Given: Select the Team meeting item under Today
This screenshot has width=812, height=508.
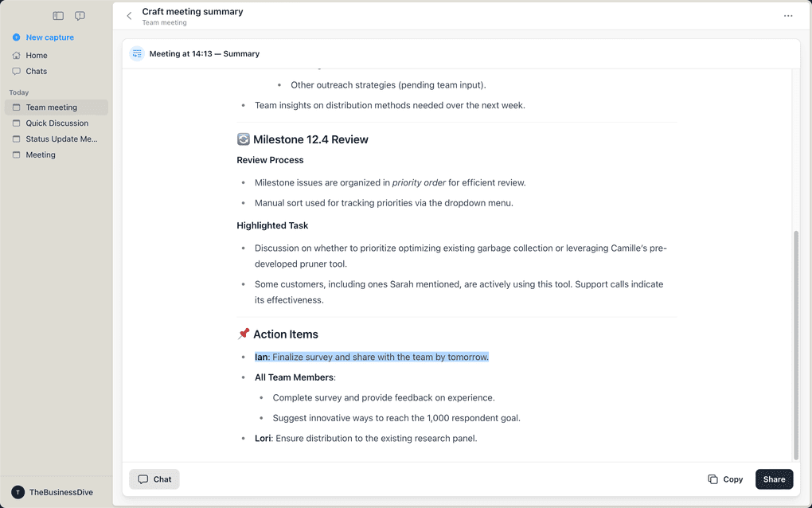Looking at the screenshot, I should tap(50, 107).
